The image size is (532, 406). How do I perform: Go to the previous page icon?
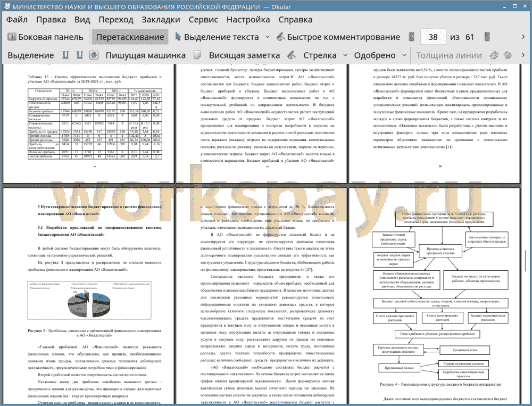(412, 37)
